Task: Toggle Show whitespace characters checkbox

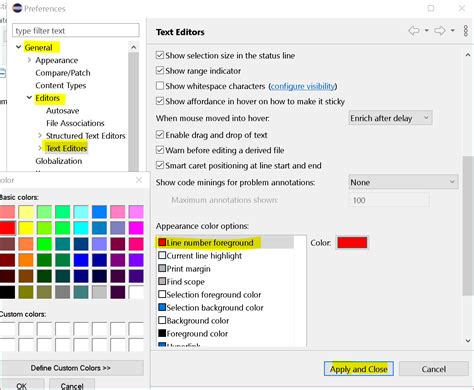Action: [x=160, y=86]
